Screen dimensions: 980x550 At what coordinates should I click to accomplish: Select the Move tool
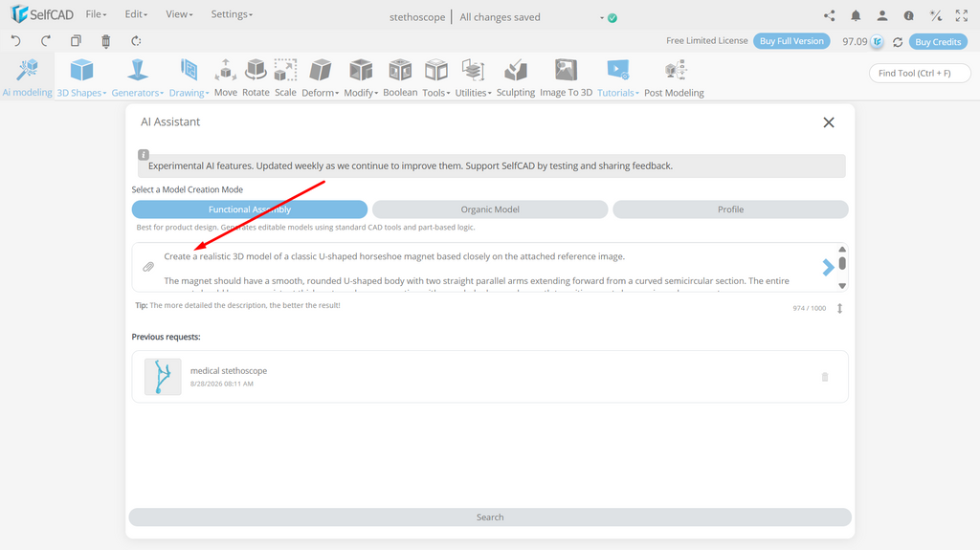pos(226,77)
